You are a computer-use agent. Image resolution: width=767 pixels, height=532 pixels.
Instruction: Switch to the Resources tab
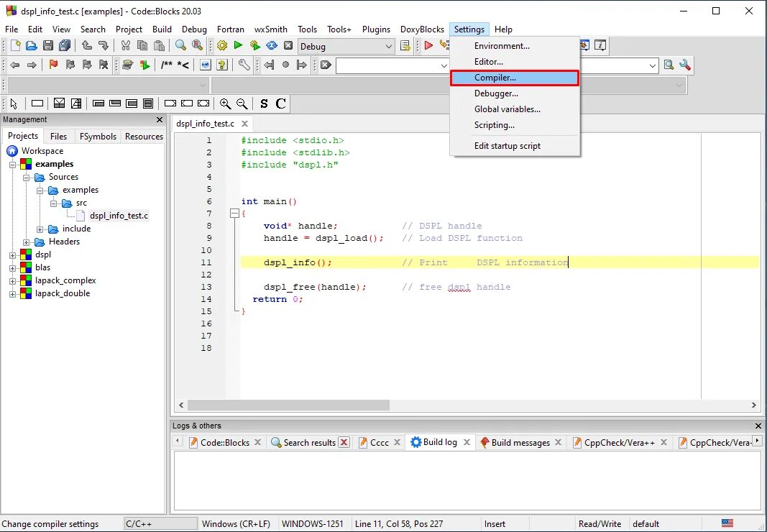click(x=144, y=137)
